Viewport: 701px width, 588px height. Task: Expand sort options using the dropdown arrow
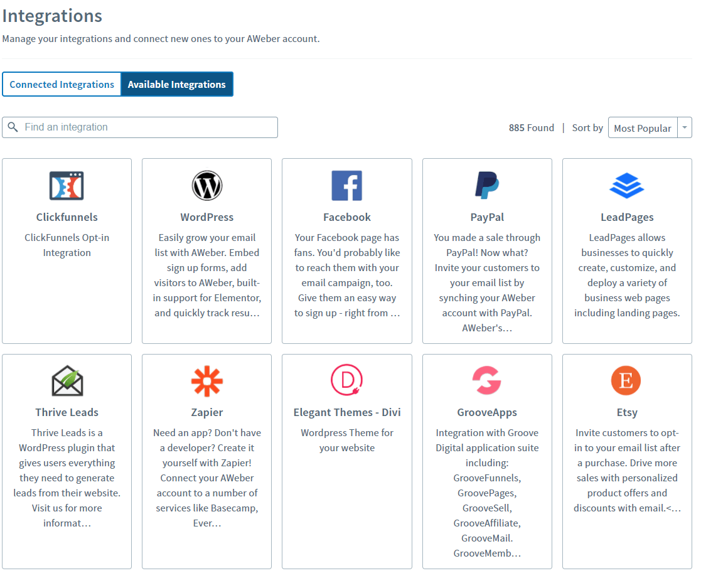pyautogui.click(x=685, y=128)
